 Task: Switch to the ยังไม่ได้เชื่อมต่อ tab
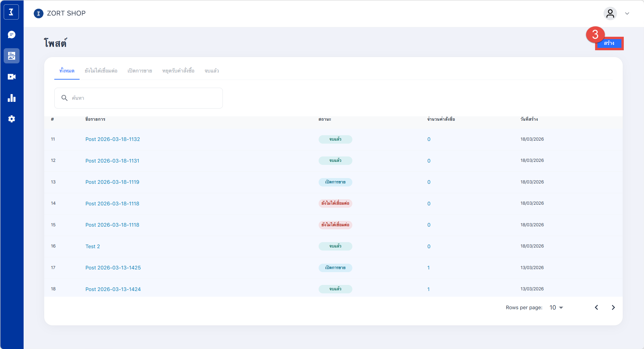101,71
